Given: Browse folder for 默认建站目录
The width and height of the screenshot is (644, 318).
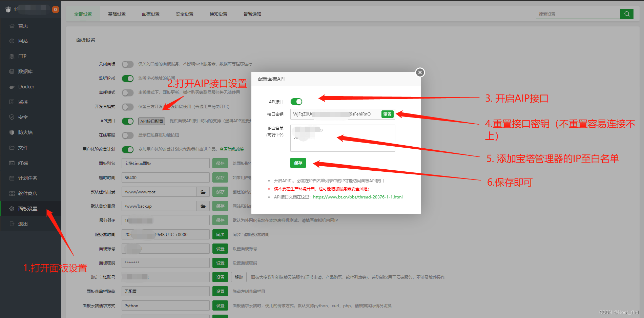Looking at the screenshot, I should click(203, 192).
